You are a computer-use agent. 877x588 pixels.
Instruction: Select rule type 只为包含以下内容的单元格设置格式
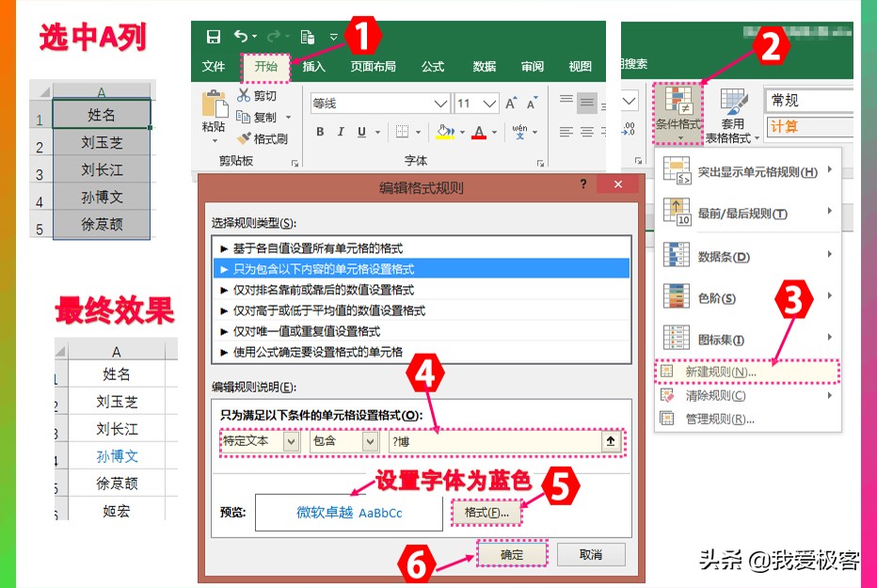pos(422,269)
